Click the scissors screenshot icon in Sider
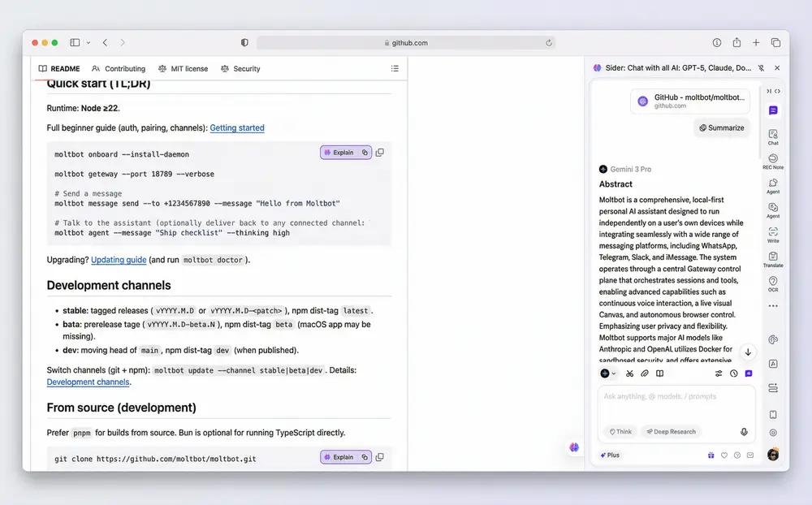This screenshot has height=505, width=812. point(630,373)
